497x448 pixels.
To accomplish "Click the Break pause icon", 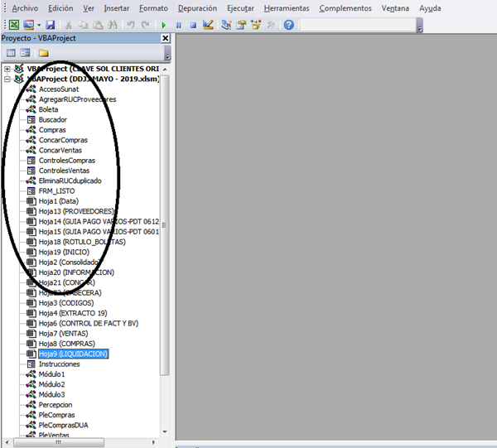I will (x=178, y=25).
